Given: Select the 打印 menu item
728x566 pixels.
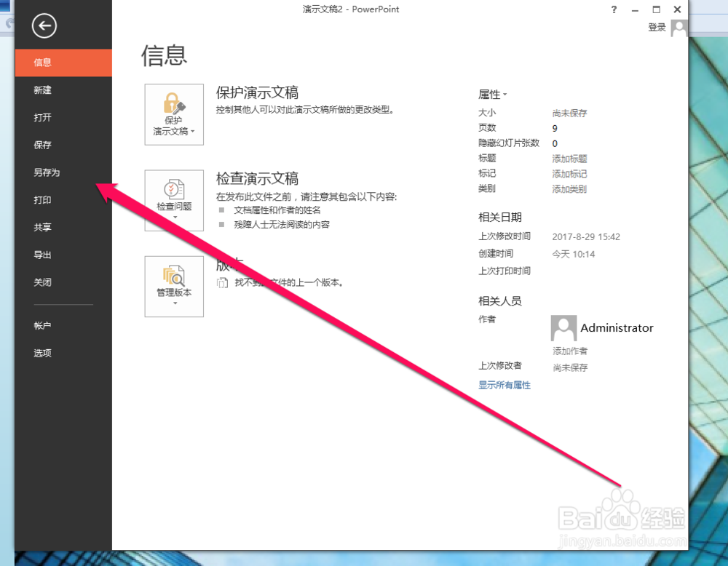Looking at the screenshot, I should coord(63,200).
